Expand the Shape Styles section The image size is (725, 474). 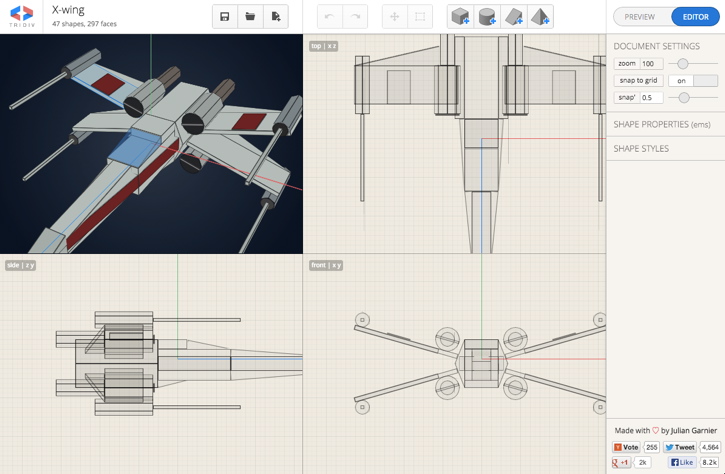click(641, 148)
